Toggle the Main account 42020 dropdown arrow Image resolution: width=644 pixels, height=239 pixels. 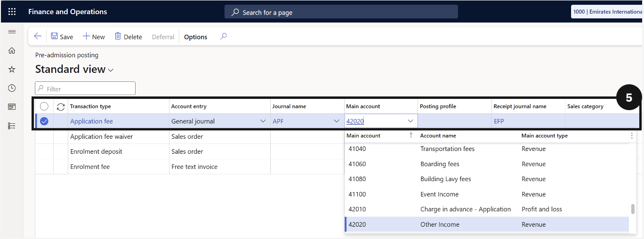click(411, 121)
